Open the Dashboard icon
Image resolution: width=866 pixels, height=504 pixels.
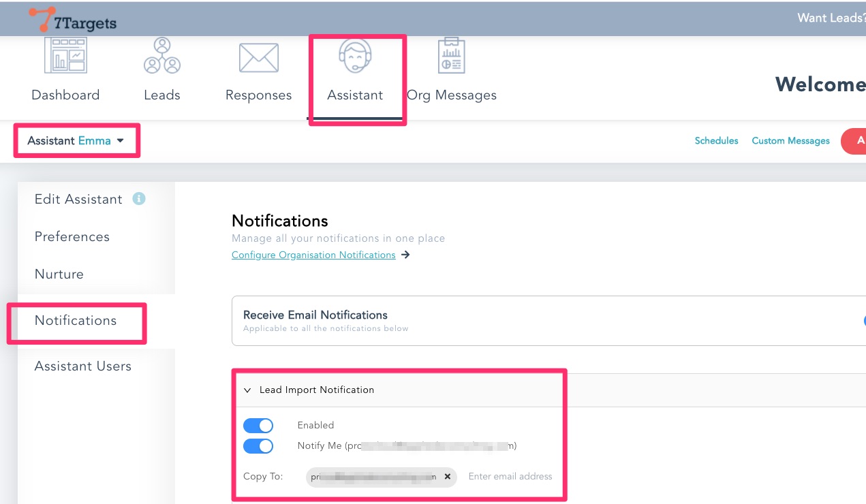[65, 55]
